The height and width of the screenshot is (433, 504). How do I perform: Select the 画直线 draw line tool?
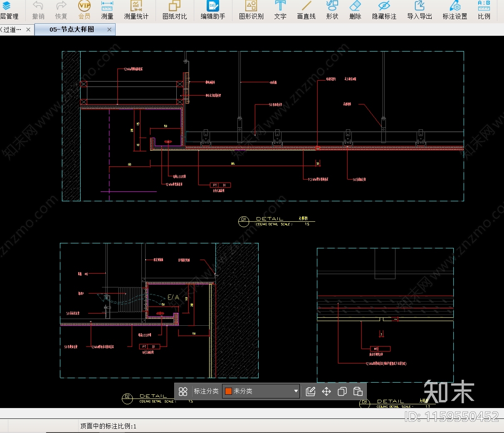(x=306, y=10)
